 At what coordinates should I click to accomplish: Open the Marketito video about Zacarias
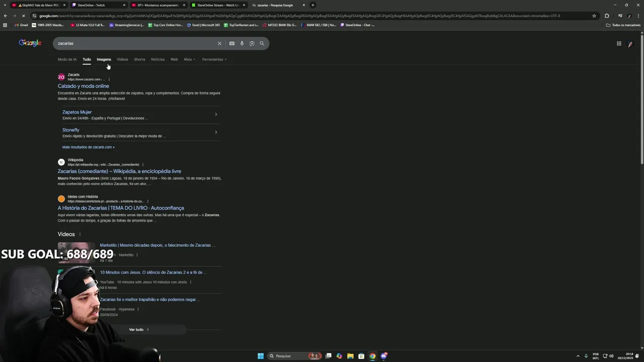point(157,245)
